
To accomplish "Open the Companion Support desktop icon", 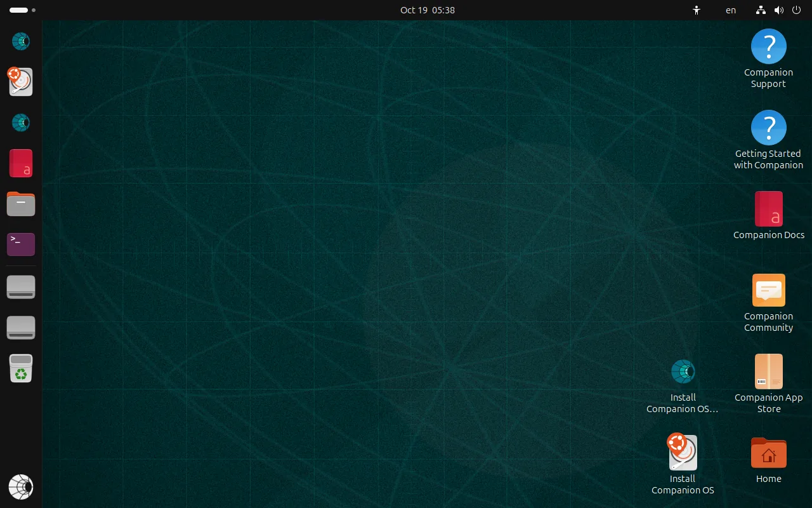I will pos(768,58).
